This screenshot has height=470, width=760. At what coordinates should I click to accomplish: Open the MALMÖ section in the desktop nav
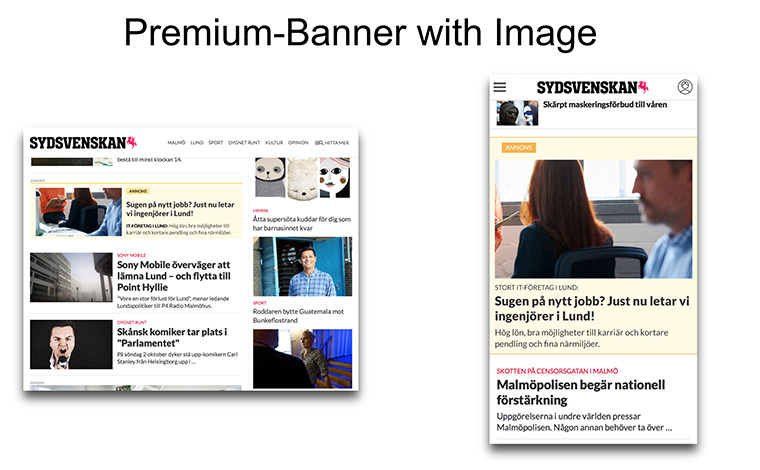176,142
